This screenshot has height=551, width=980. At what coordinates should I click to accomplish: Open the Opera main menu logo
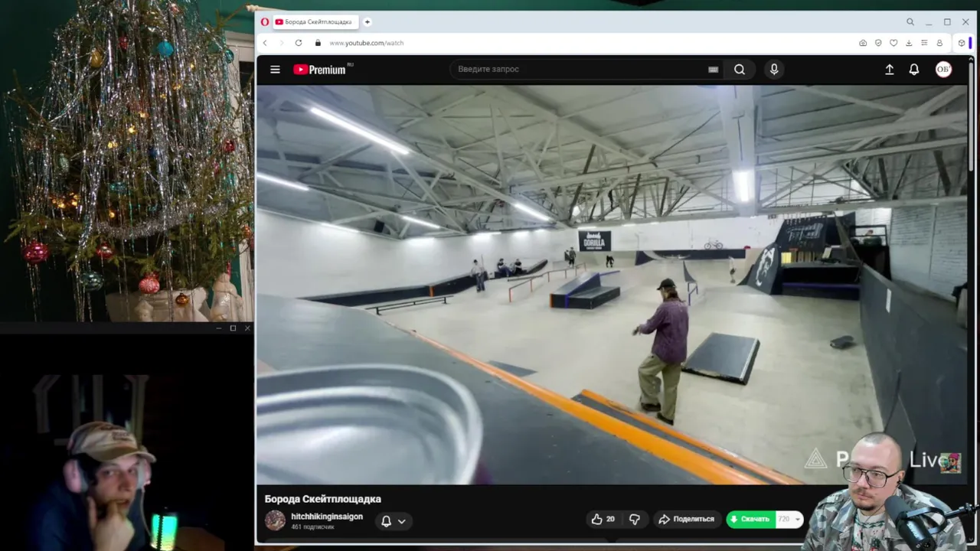coord(265,22)
